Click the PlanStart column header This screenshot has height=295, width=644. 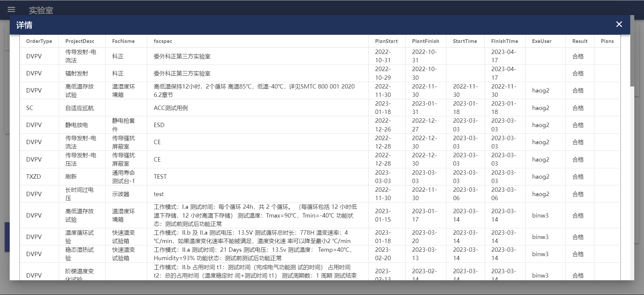tap(386, 41)
